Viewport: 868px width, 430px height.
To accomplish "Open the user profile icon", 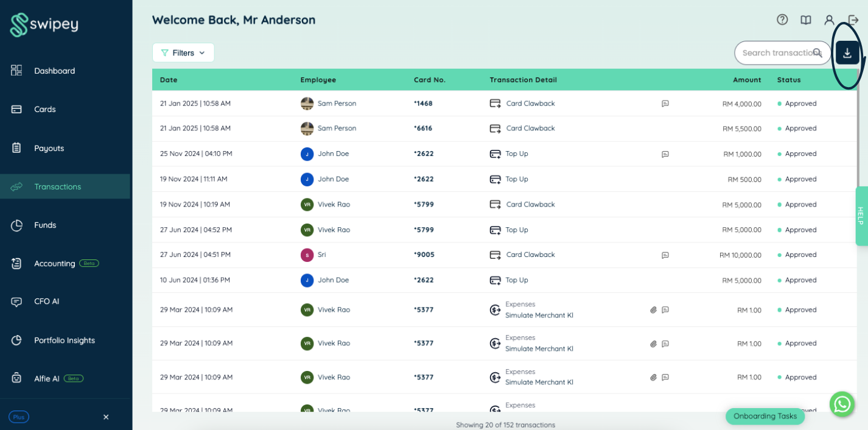I will (829, 19).
